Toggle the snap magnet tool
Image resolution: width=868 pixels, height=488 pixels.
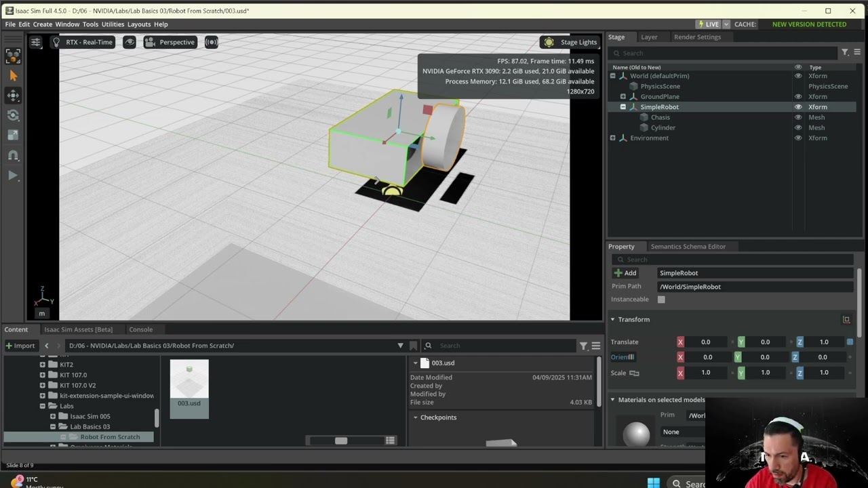pos(13,155)
